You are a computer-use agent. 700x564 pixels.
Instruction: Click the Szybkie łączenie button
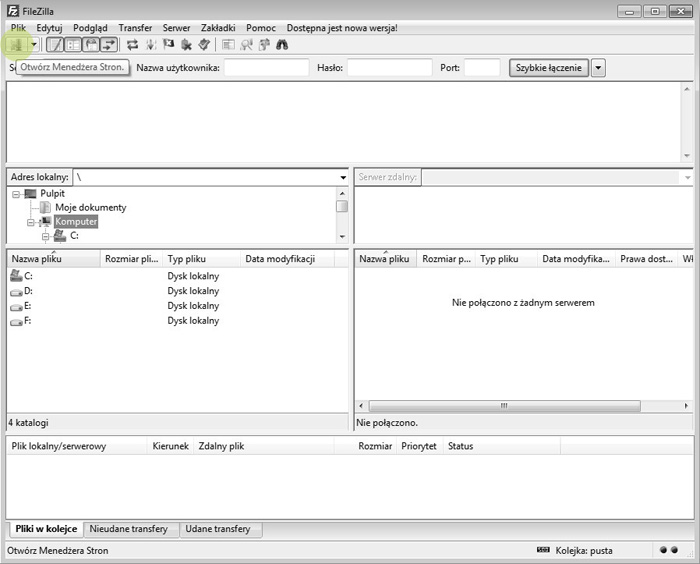point(549,68)
